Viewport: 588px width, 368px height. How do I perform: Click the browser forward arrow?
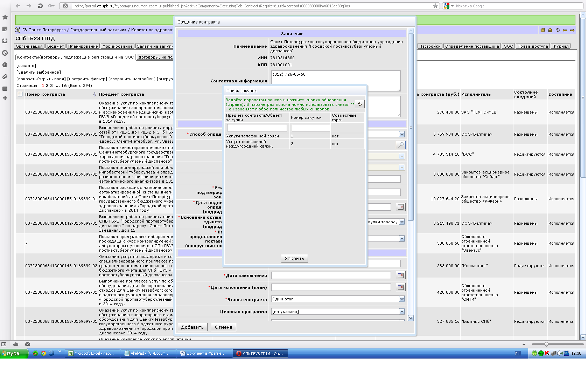tap(29, 6)
